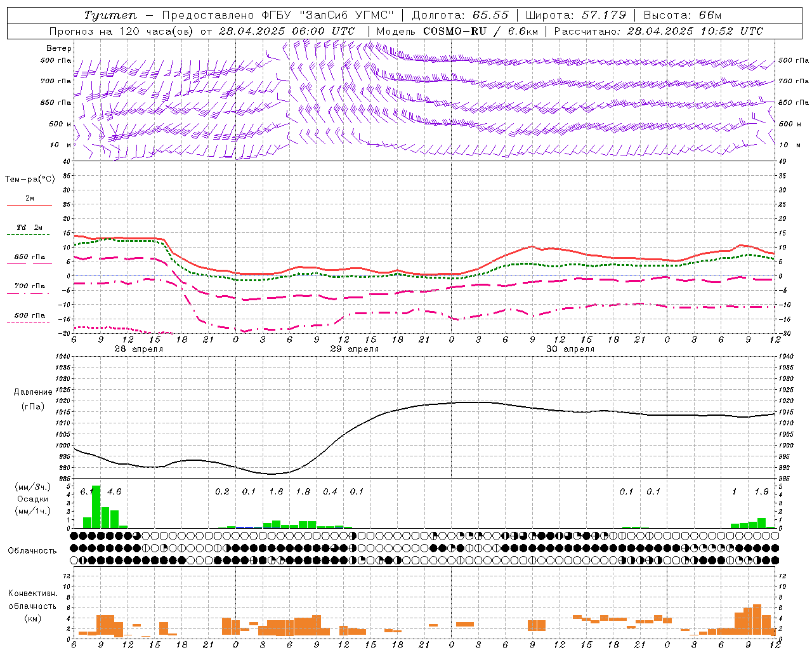The image size is (812, 650).
Task: Click the "(мм/3ч.)" precipitation unit label
Action: (x=33, y=487)
